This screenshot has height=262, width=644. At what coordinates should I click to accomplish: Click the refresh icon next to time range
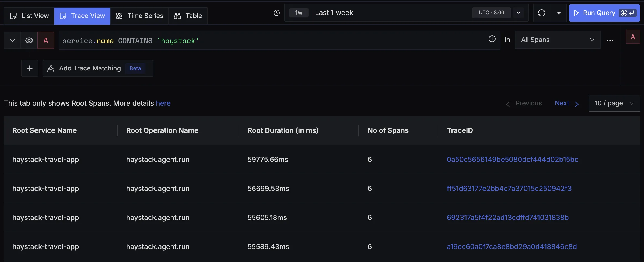[542, 13]
